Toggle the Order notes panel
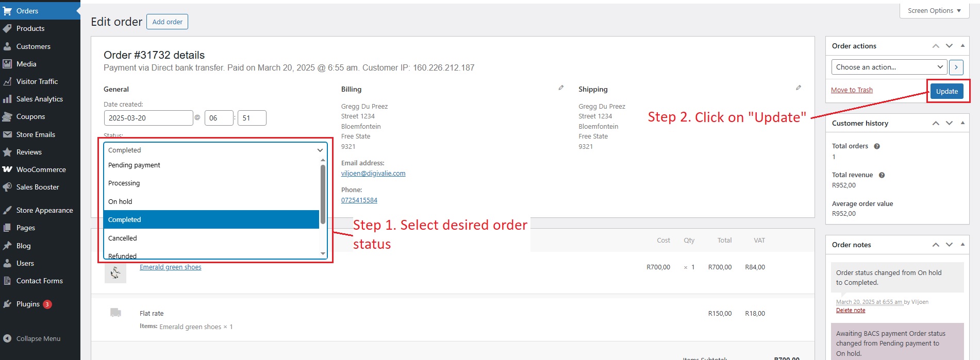The height and width of the screenshot is (360, 980). [962, 245]
